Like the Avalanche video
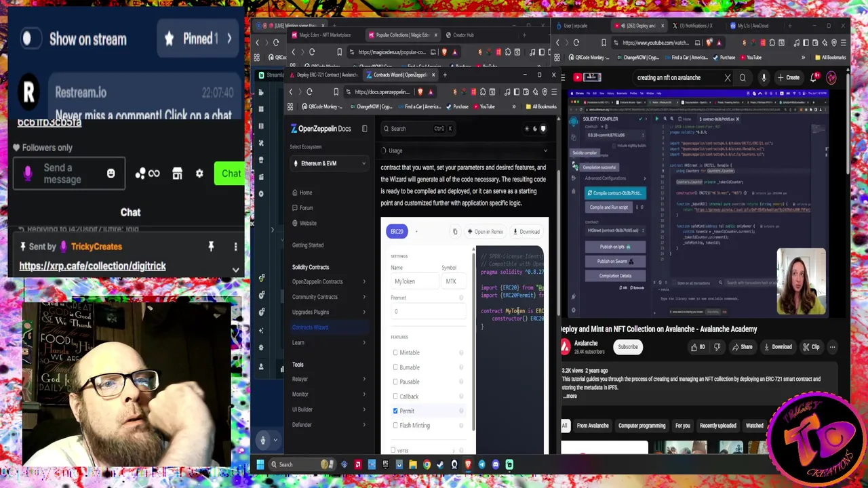The image size is (868, 488). tap(698, 347)
